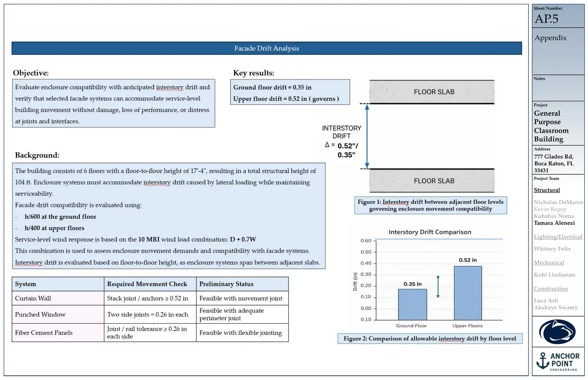Click 'Feasible with adequate perimeter joint' cell
The height and width of the screenshot is (380, 588).
(x=243, y=314)
